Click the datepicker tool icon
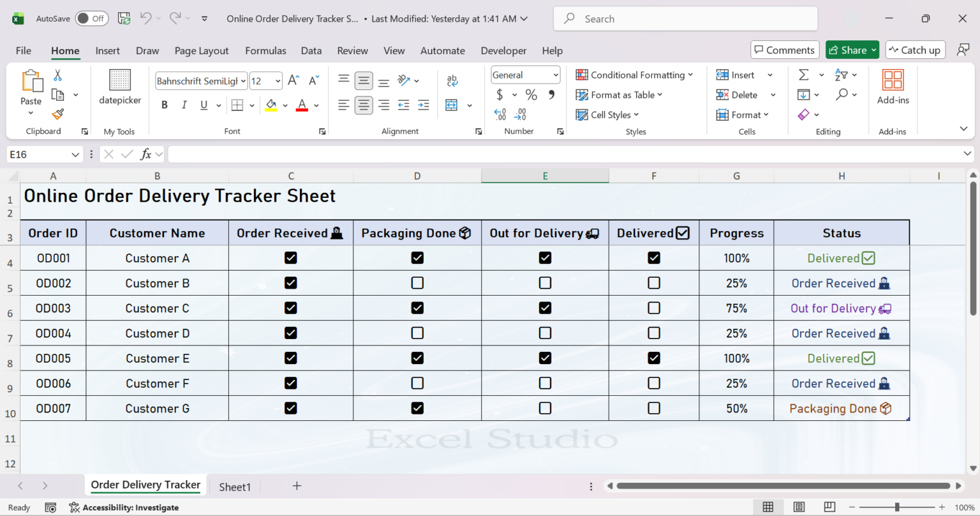 (120, 86)
